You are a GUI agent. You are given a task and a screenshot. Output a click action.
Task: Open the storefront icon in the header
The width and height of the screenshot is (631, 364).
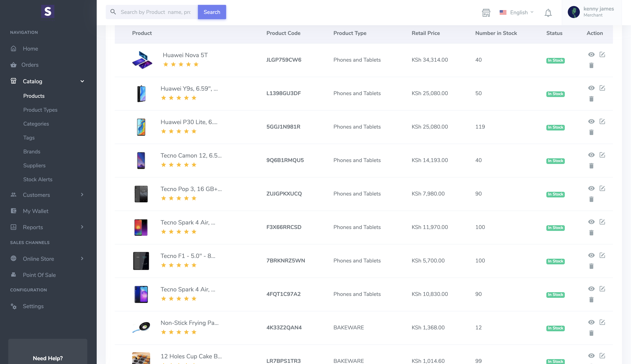[x=486, y=12]
